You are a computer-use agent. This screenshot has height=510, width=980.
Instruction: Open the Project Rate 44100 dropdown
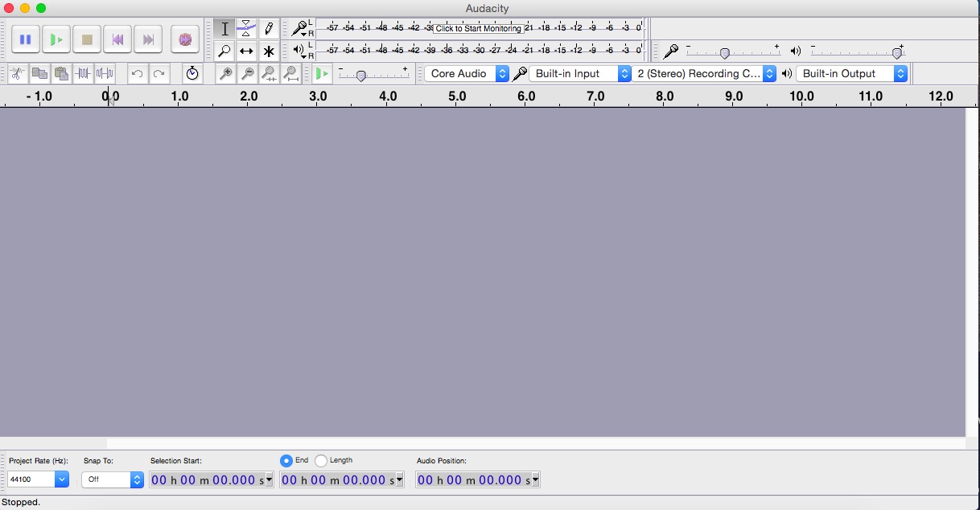39,479
